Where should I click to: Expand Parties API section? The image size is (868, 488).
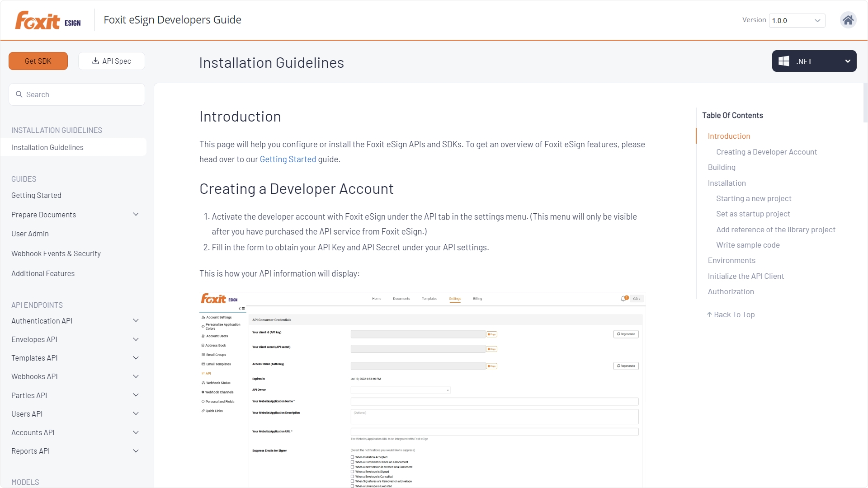[x=136, y=395]
